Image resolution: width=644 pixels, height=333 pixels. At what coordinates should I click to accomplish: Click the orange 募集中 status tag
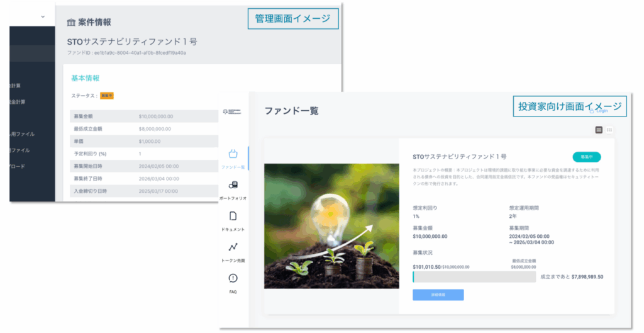coord(107,96)
